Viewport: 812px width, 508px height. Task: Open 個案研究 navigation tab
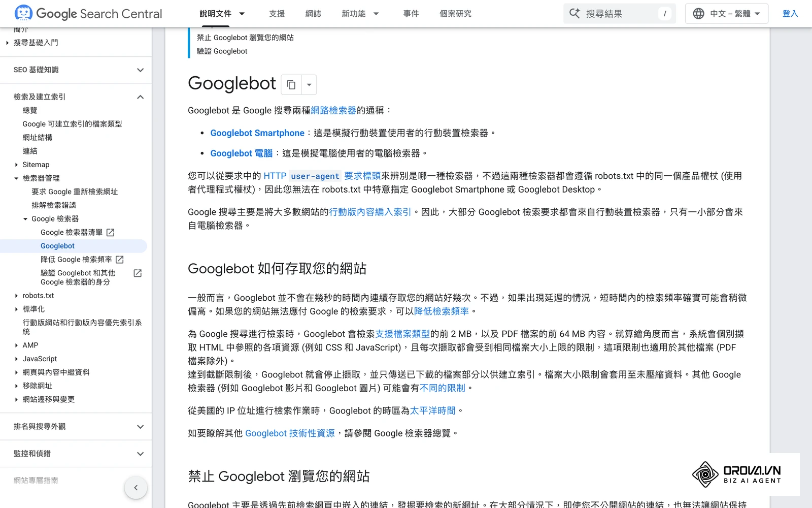click(x=455, y=14)
